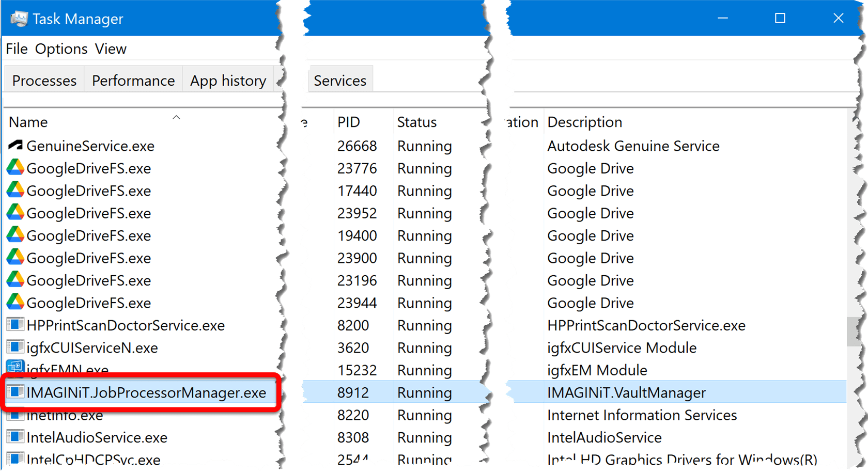Sort by the Description column header
Viewport: 868px width, 474px height.
[x=584, y=122]
